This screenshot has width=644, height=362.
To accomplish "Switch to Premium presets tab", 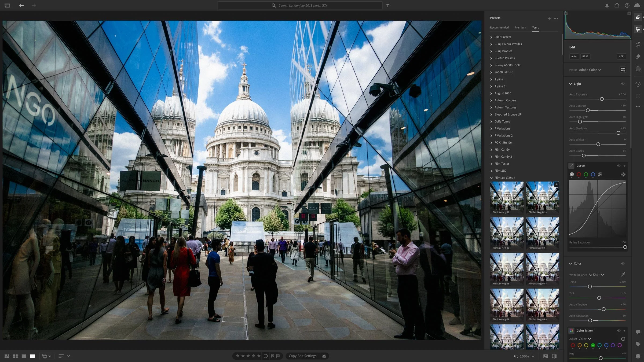I will [520, 28].
